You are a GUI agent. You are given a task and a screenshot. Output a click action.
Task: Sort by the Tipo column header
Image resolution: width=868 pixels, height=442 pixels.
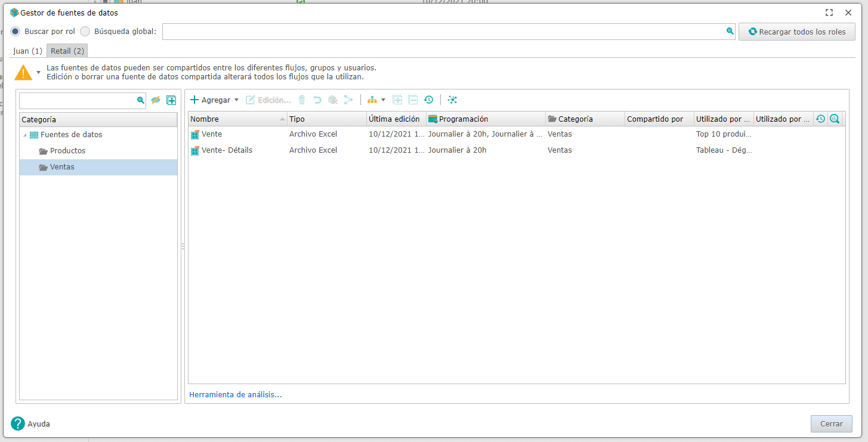[x=327, y=119]
